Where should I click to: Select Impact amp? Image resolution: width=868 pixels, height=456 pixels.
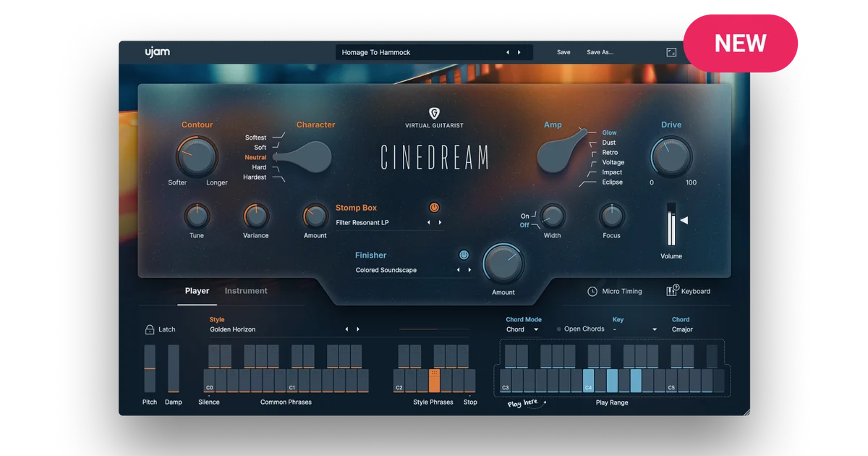tap(612, 172)
